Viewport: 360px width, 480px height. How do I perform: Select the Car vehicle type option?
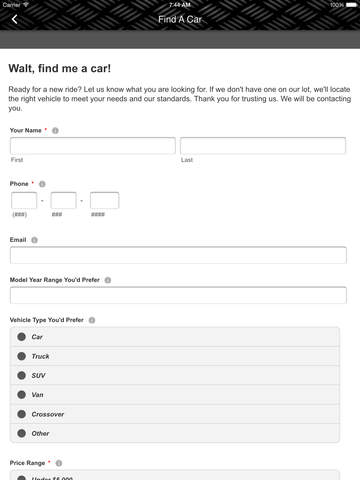[175, 337]
